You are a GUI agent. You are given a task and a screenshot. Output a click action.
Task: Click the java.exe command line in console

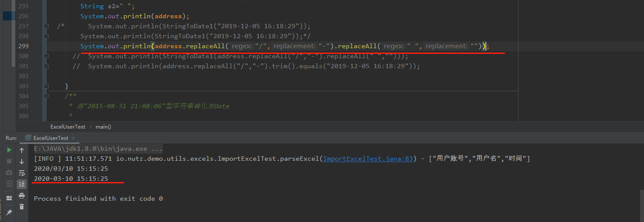(x=99, y=149)
